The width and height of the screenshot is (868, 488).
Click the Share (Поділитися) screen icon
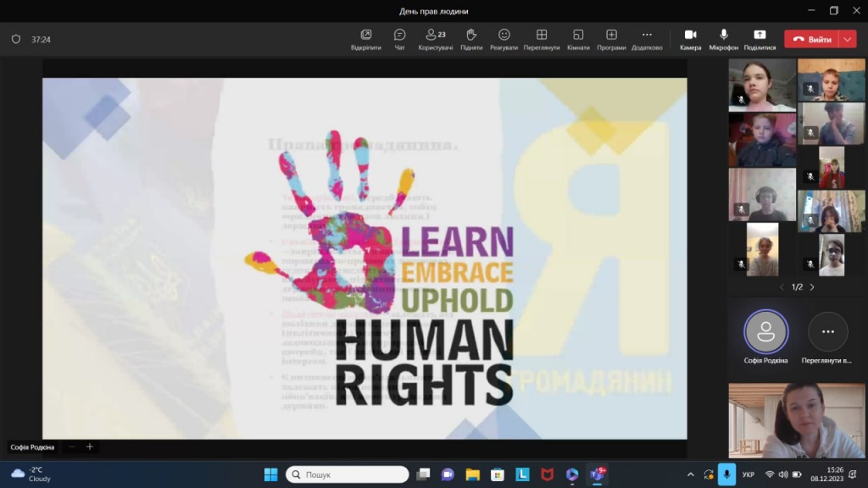point(759,39)
